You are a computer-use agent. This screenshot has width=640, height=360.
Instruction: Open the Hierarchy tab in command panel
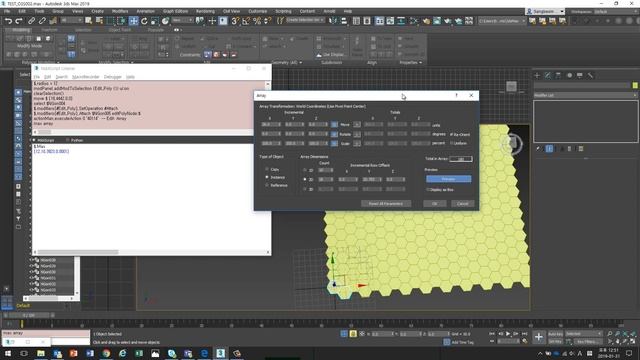pos(558,76)
